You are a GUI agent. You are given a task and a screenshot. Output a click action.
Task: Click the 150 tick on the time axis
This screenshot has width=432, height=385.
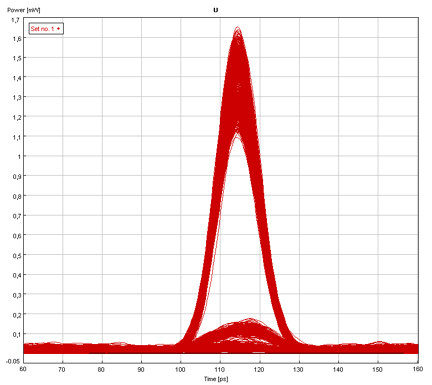click(378, 369)
